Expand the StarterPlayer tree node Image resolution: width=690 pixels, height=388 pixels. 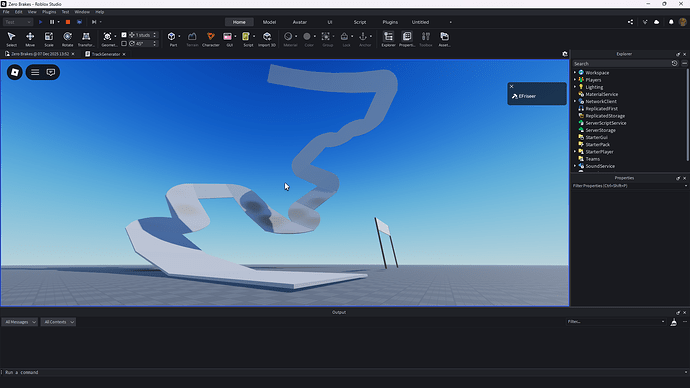[575, 152]
